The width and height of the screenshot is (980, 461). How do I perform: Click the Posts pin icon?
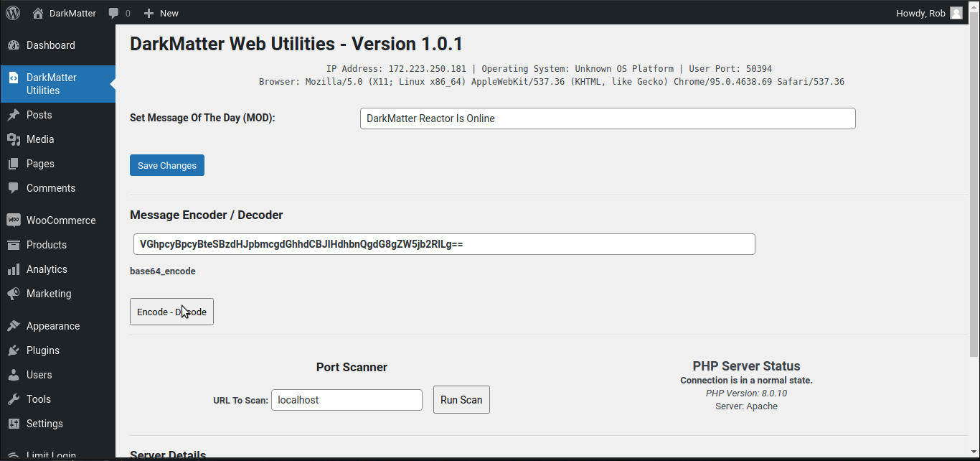tap(14, 115)
